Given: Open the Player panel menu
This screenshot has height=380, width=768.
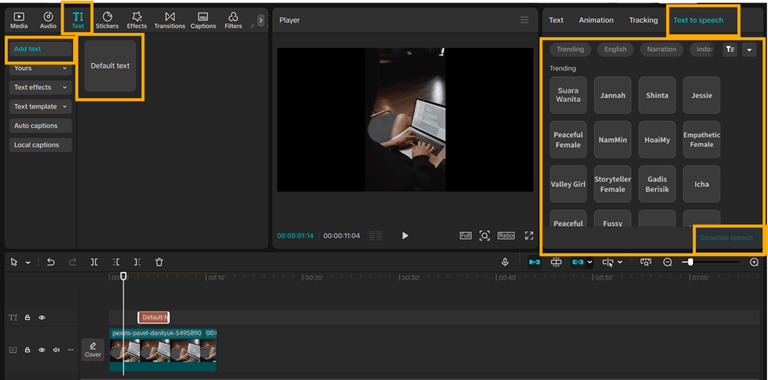Looking at the screenshot, I should click(x=524, y=20).
